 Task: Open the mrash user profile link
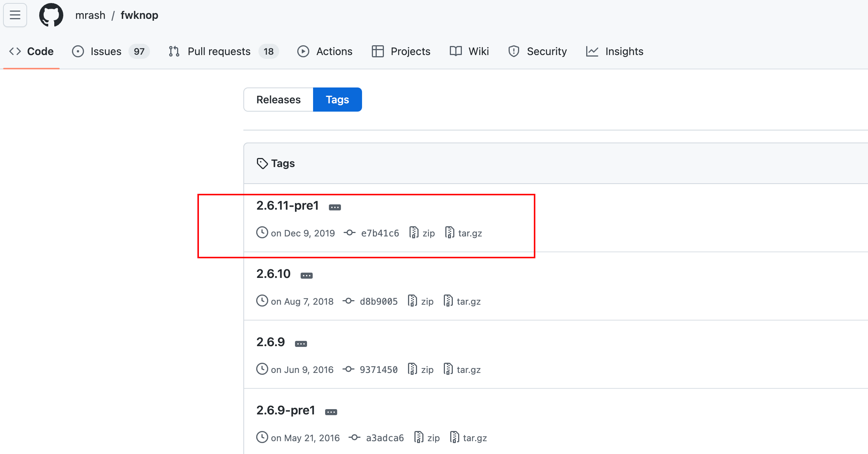[90, 15]
